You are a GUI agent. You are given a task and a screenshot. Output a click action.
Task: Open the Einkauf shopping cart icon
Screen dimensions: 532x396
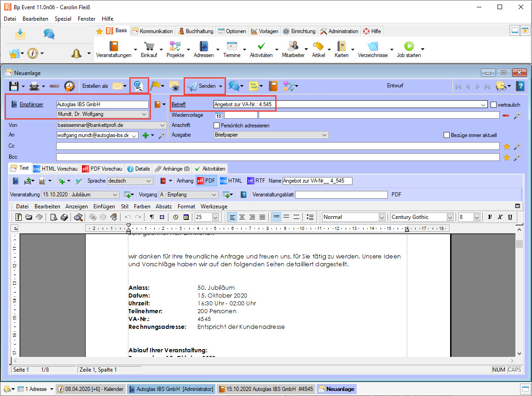[149, 46]
